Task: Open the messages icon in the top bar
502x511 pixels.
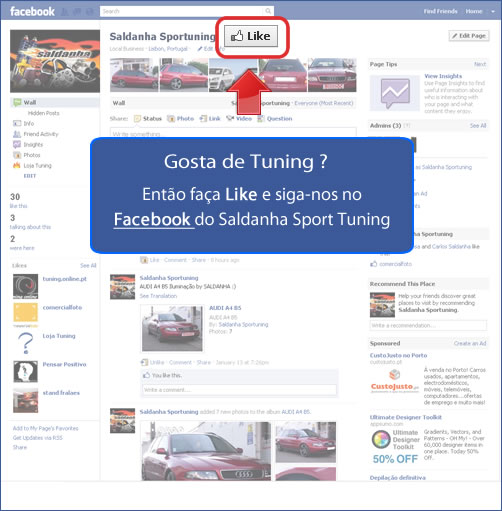Action: 77,12
